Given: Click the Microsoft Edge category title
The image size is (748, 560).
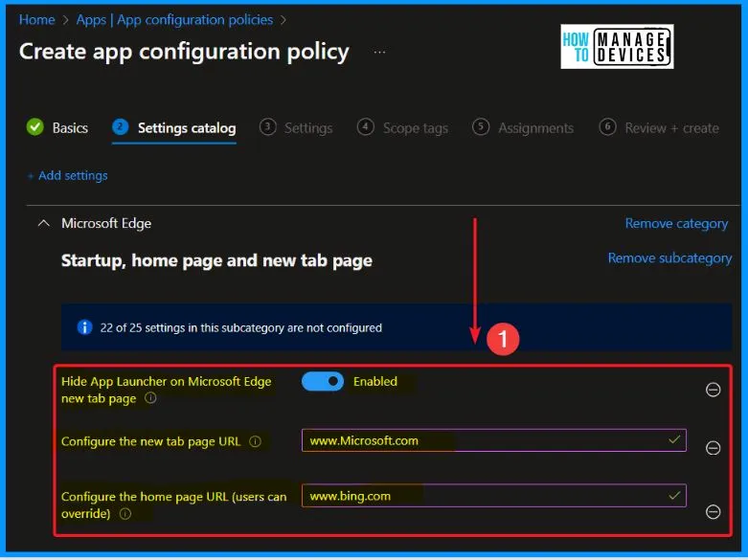Looking at the screenshot, I should point(106,223).
